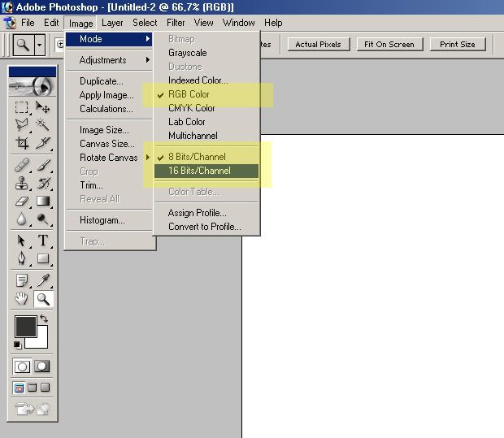
Task: Select the Crop tool in toolbox
Action: pyautogui.click(x=21, y=143)
